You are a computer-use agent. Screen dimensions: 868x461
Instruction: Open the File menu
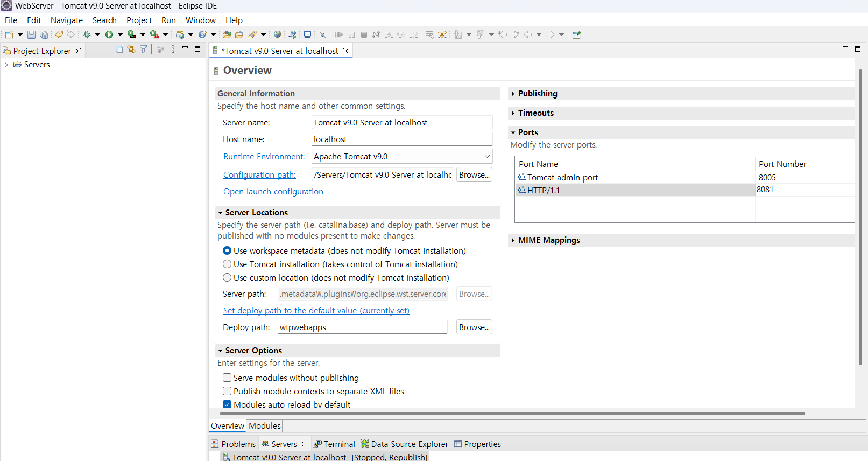(11, 20)
